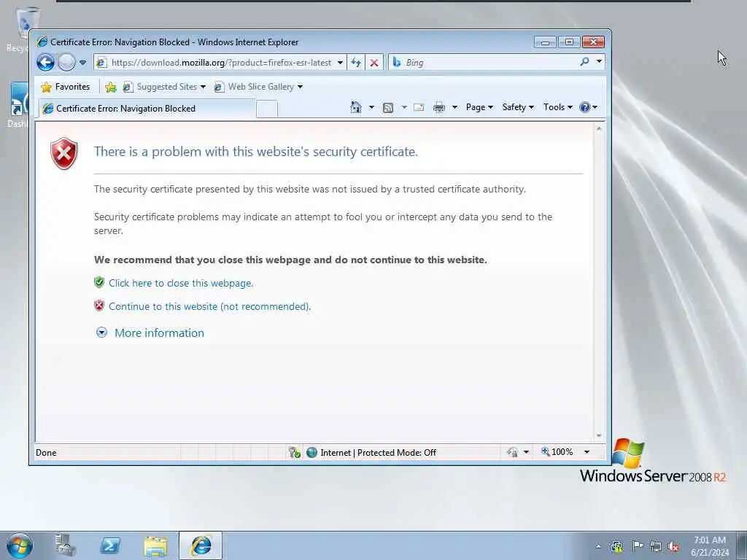Click the muted speaker volume tray icon
This screenshot has width=747, height=560.
pos(673,546)
